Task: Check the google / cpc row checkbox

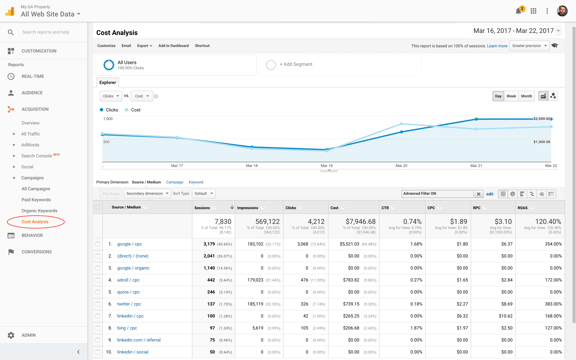Action: point(98,244)
